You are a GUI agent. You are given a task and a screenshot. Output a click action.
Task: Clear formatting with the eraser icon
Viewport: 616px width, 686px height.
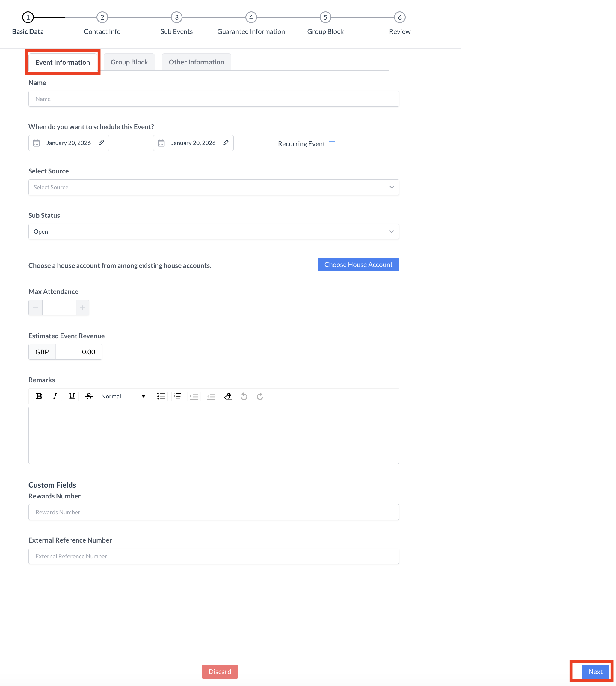[228, 396]
